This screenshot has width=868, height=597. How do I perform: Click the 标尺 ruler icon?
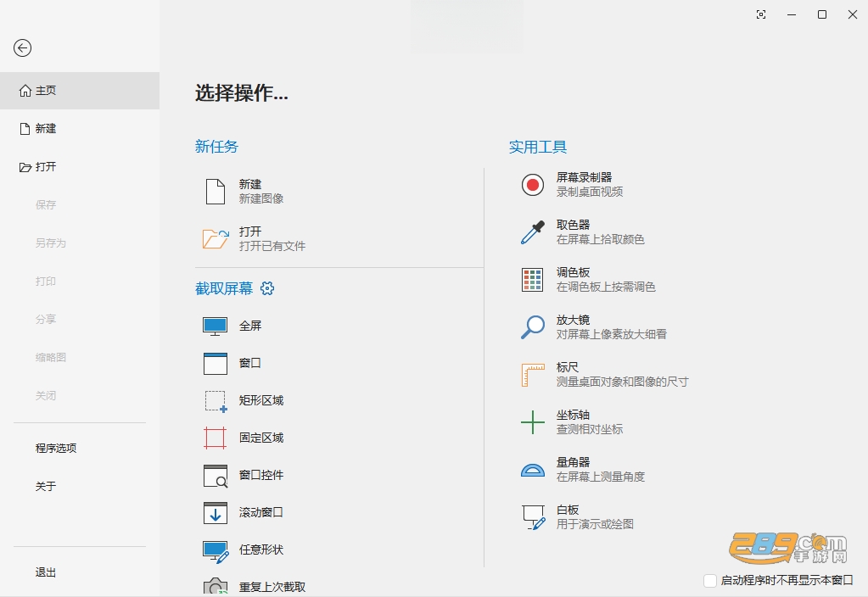click(x=533, y=375)
